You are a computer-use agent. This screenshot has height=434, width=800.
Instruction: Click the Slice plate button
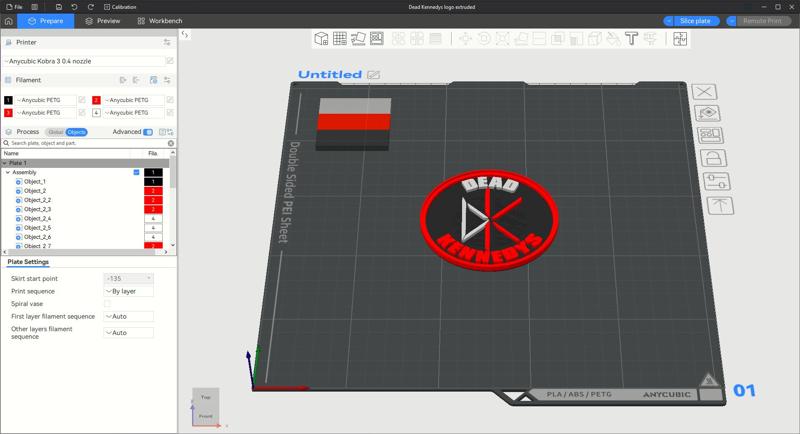[696, 21]
